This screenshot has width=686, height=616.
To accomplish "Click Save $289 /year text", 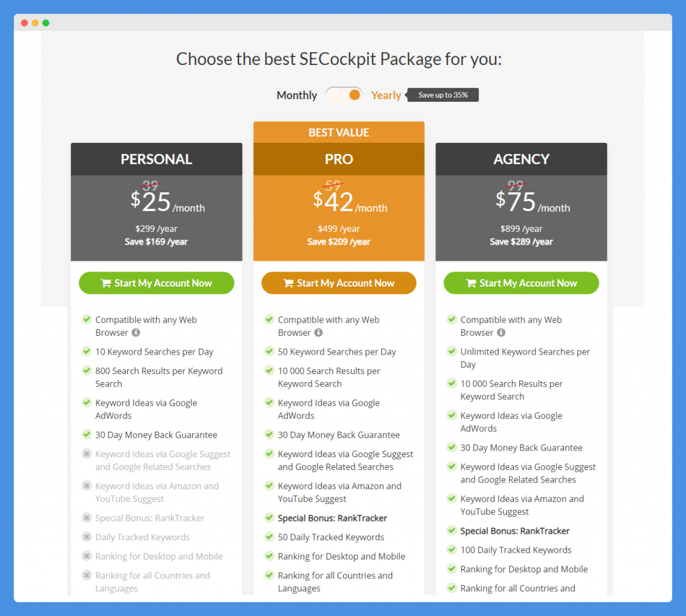I will (521, 242).
